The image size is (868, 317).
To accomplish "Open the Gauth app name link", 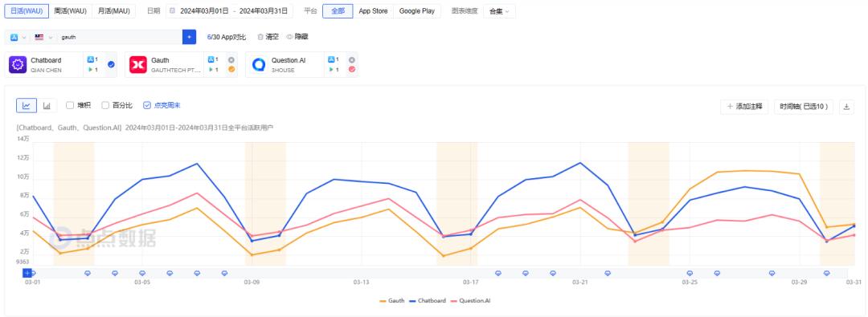I will click(160, 60).
